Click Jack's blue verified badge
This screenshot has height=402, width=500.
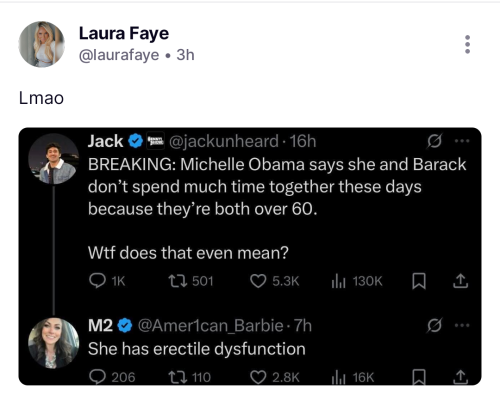coord(136,141)
